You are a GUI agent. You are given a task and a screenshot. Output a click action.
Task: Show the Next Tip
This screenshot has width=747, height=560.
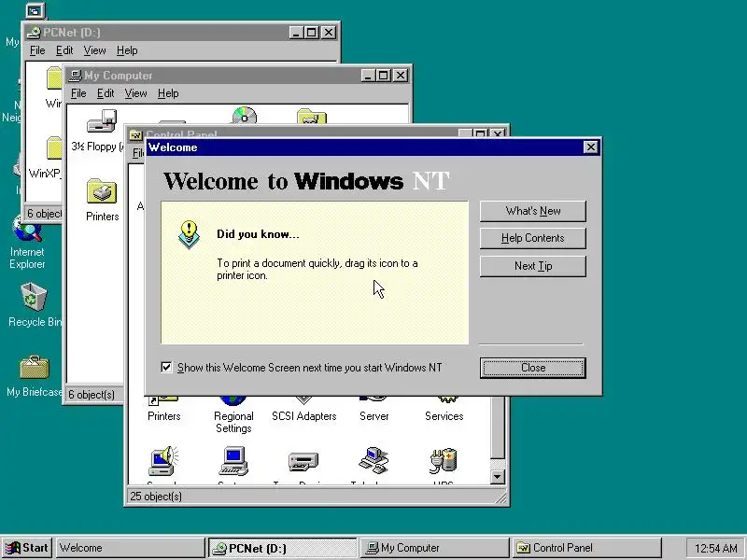[532, 266]
